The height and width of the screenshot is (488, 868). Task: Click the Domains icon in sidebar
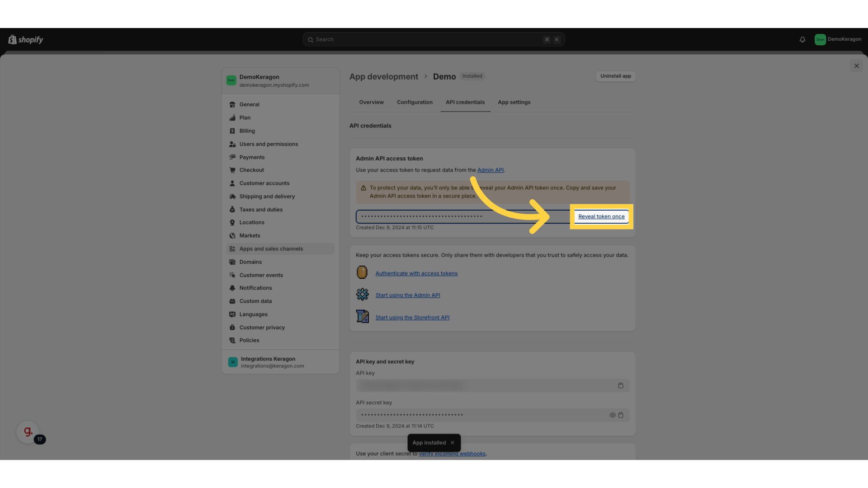click(232, 262)
